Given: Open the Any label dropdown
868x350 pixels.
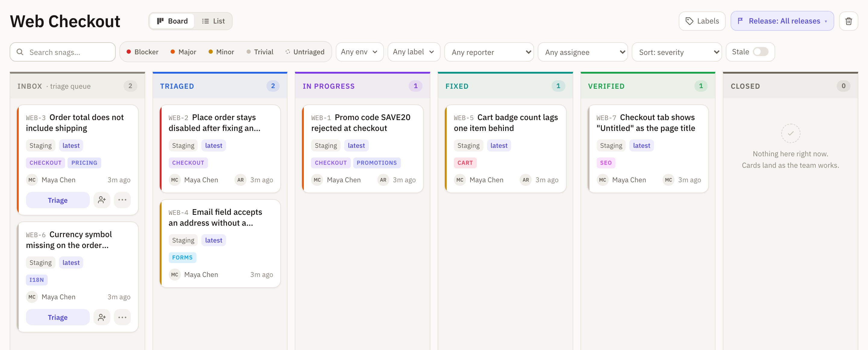Looking at the screenshot, I should click(414, 52).
